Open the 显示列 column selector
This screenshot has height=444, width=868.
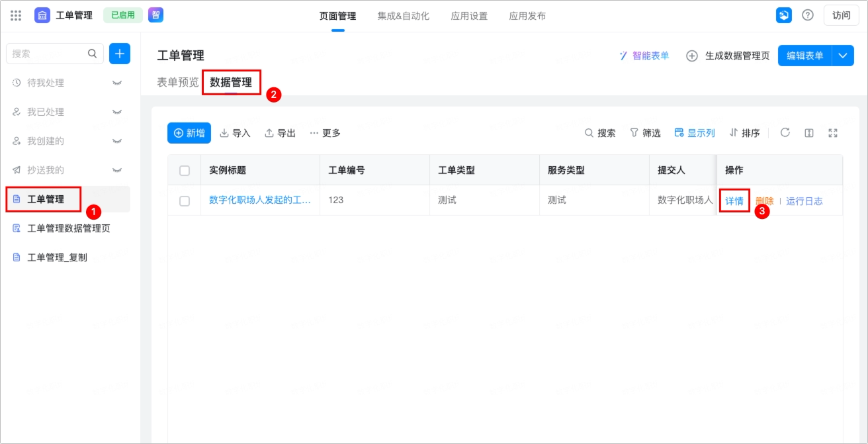(695, 133)
